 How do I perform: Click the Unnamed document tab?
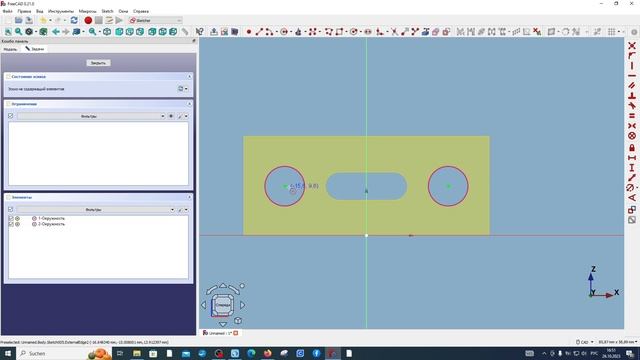coord(220,333)
